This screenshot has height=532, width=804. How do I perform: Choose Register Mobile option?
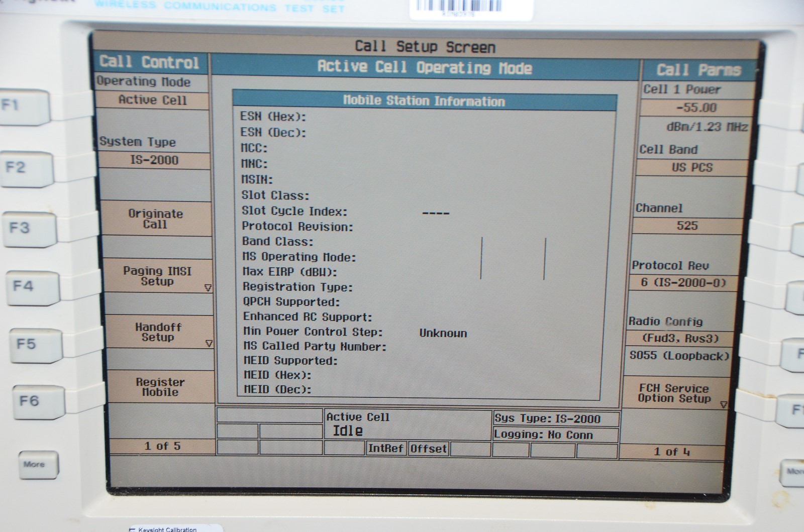click(160, 387)
